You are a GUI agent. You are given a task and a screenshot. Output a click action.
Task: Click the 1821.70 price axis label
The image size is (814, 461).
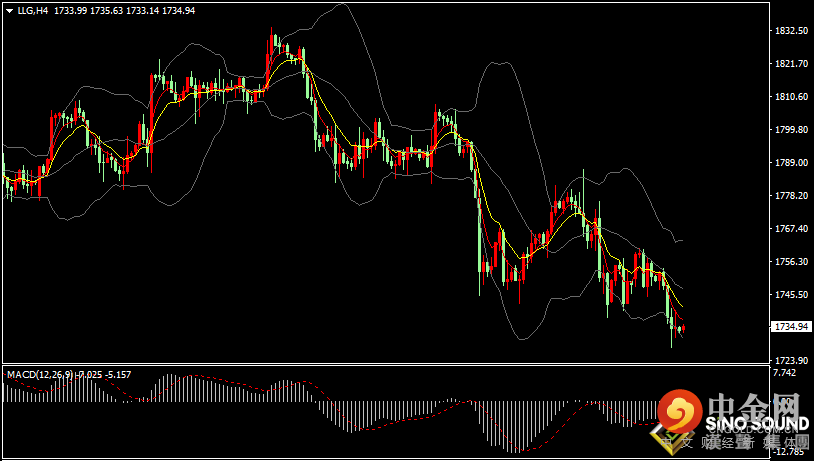point(792,63)
